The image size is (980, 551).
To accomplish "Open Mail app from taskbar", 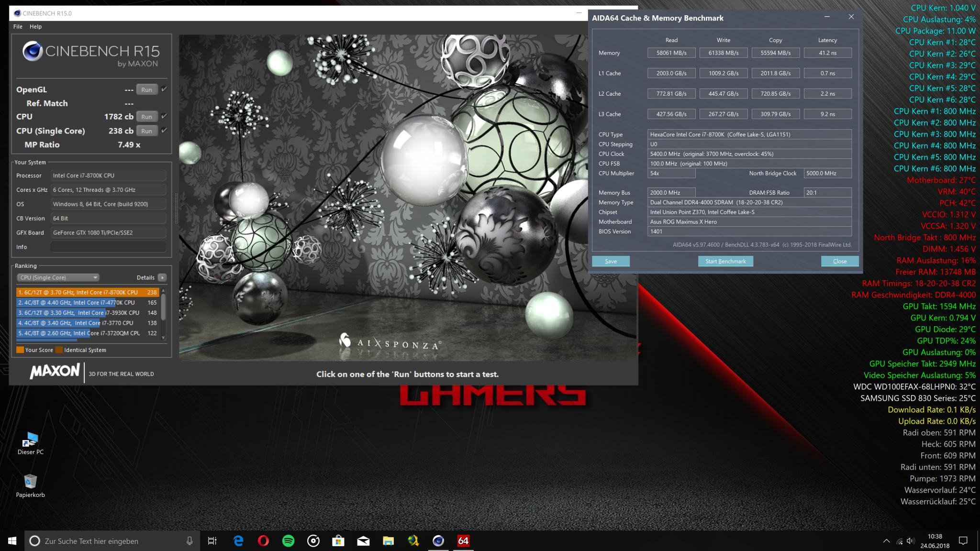I will (363, 541).
